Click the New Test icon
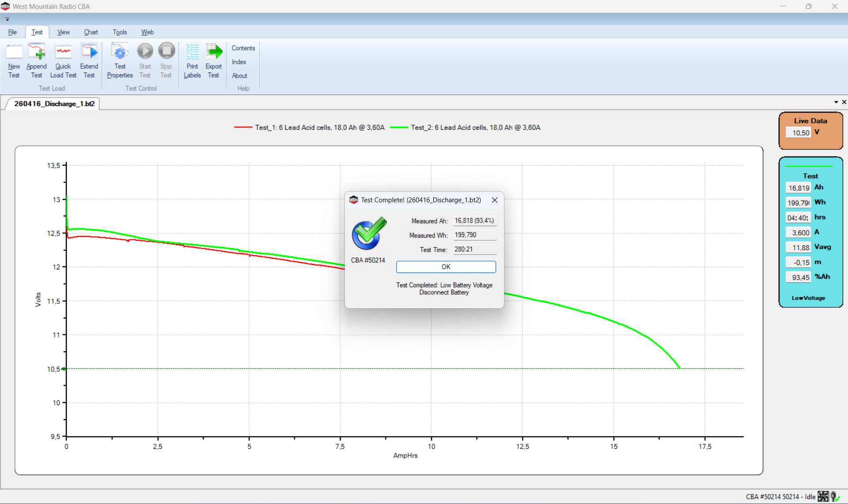848x504 pixels. pos(14,52)
